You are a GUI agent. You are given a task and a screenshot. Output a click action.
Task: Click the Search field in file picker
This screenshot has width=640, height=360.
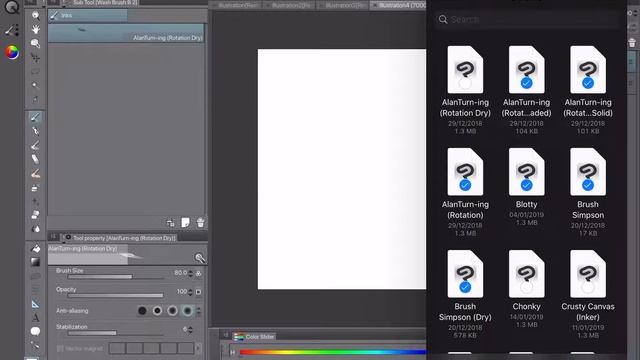[x=527, y=19]
